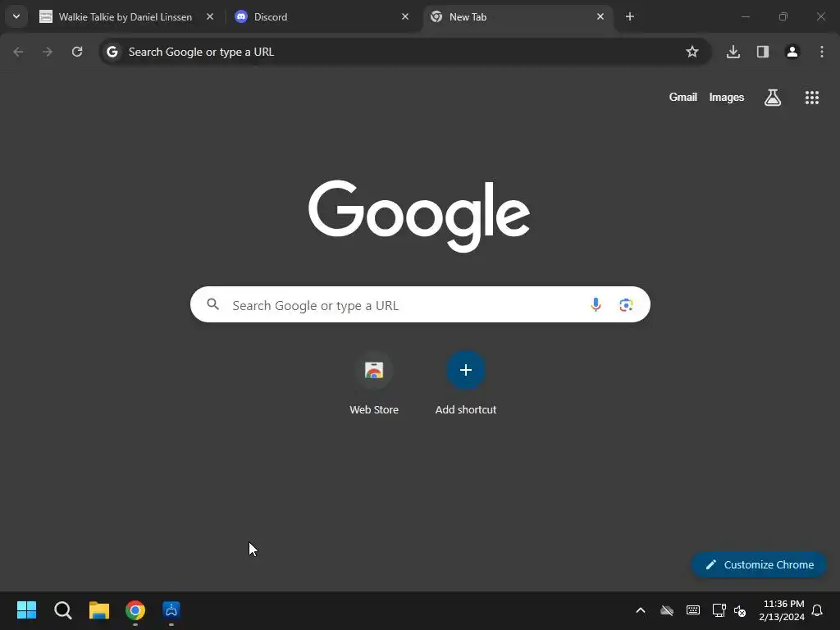Start voice search with the microphone icon
This screenshot has height=630, width=840.
[x=596, y=305]
